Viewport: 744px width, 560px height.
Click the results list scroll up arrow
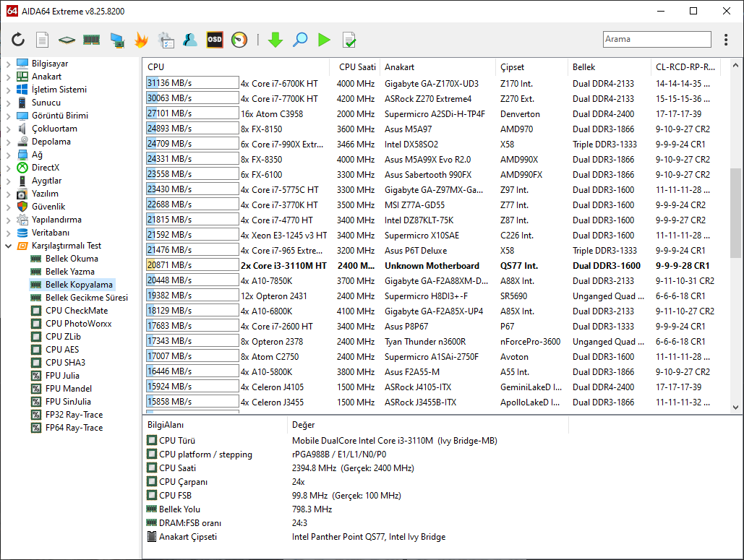[x=735, y=66]
